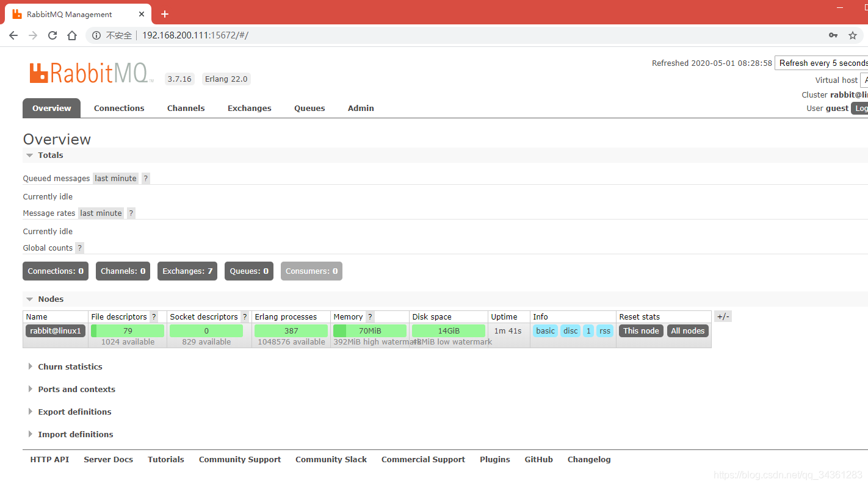The width and height of the screenshot is (868, 486).
Task: Open the GitHub footer link
Action: pos(539,460)
